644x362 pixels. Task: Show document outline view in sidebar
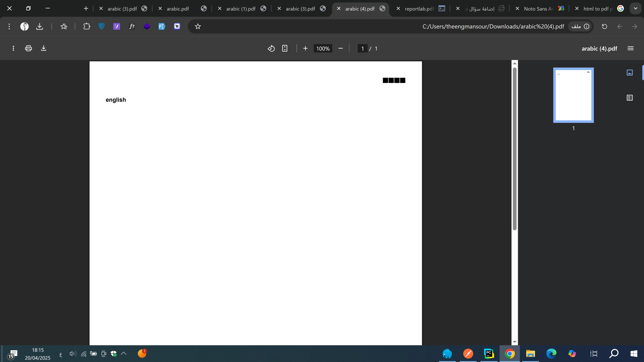pos(630,98)
